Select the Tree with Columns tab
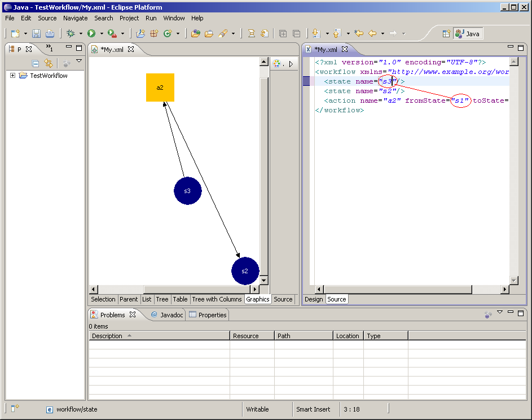The image size is (532, 420). point(217,299)
